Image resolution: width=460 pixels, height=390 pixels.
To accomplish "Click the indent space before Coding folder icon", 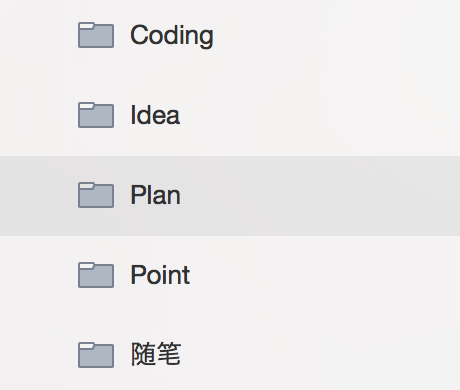I will pos(39,35).
